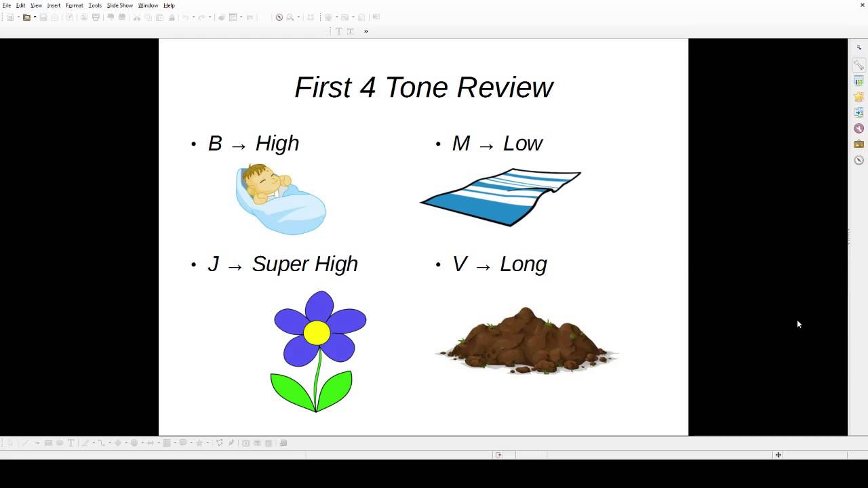Viewport: 868px width, 488px height.
Task: Select the Stars shapes tool
Action: pyautogui.click(x=199, y=443)
